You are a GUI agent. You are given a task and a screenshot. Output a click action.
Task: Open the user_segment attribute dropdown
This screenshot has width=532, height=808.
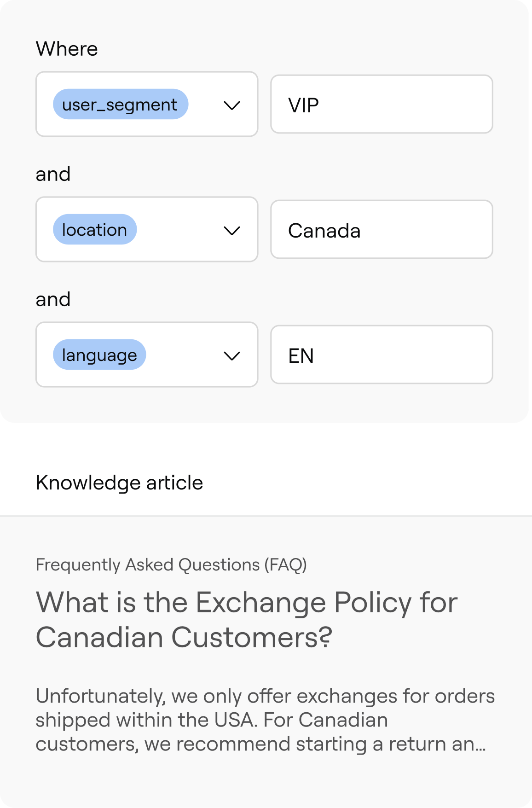pos(202,105)
